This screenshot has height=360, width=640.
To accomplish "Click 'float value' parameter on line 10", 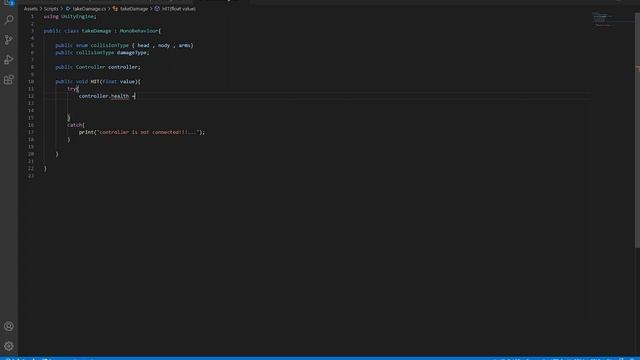I will click(x=119, y=82).
